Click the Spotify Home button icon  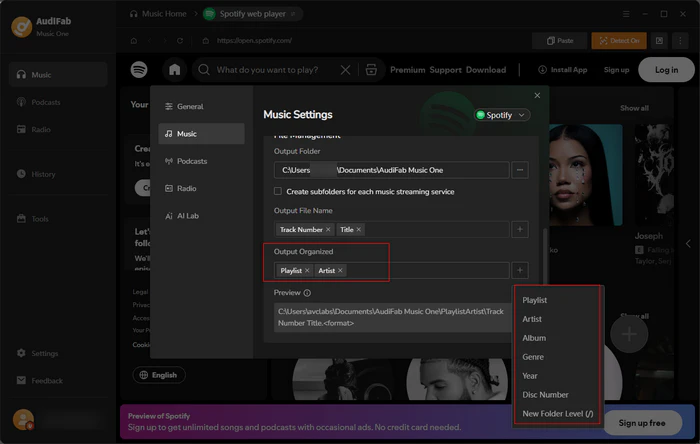pyautogui.click(x=175, y=70)
